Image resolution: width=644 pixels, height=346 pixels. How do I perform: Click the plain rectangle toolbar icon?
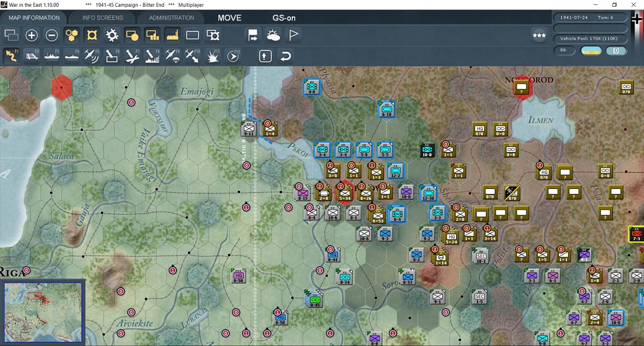(192, 35)
